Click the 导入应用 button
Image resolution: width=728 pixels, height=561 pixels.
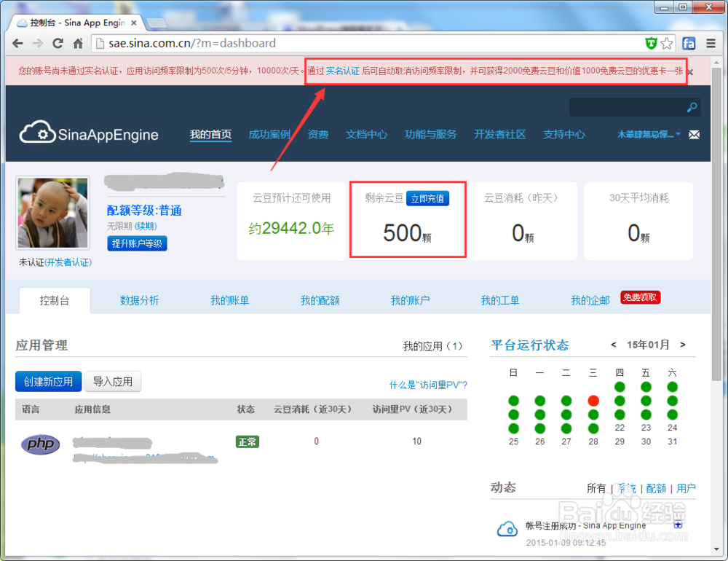click(x=113, y=382)
